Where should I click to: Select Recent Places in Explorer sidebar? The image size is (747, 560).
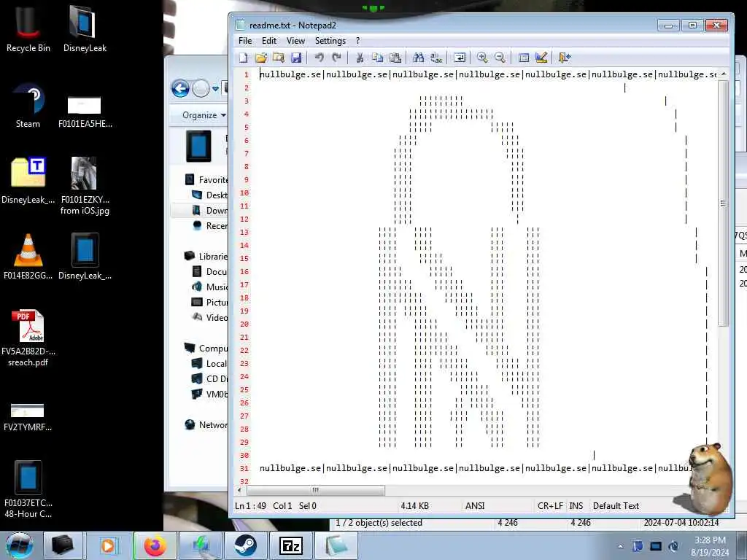pyautogui.click(x=210, y=226)
